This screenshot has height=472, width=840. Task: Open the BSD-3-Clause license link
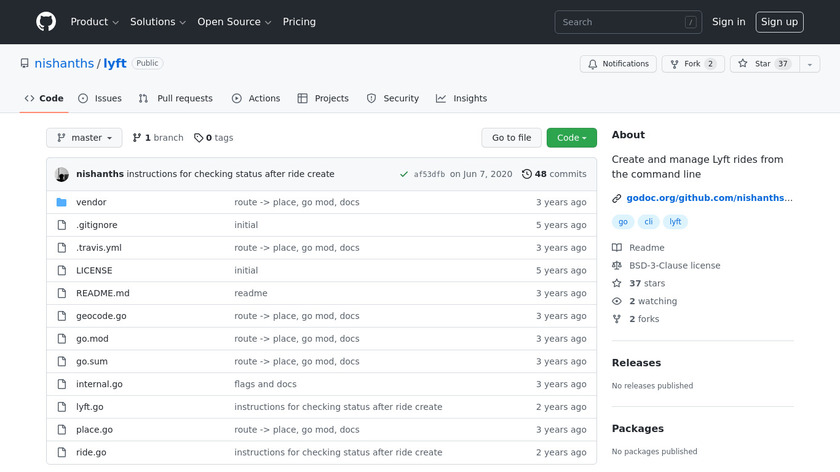674,266
